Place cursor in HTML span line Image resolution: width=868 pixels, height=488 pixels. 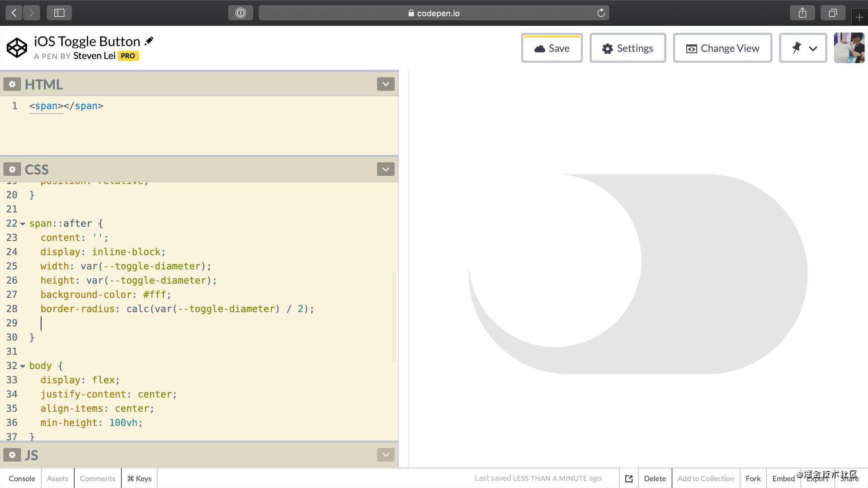coord(66,106)
